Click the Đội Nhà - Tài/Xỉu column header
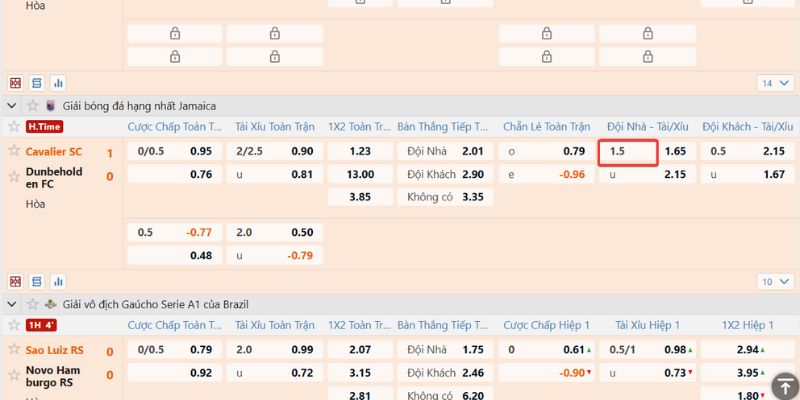This screenshot has width=800, height=400. pos(647,127)
